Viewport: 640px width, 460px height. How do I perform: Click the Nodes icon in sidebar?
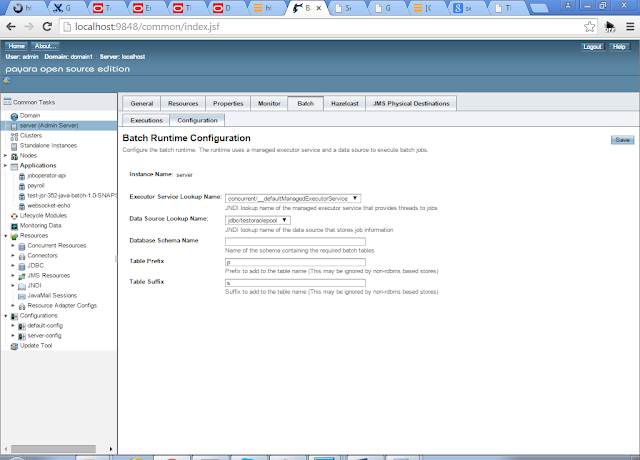click(x=14, y=156)
